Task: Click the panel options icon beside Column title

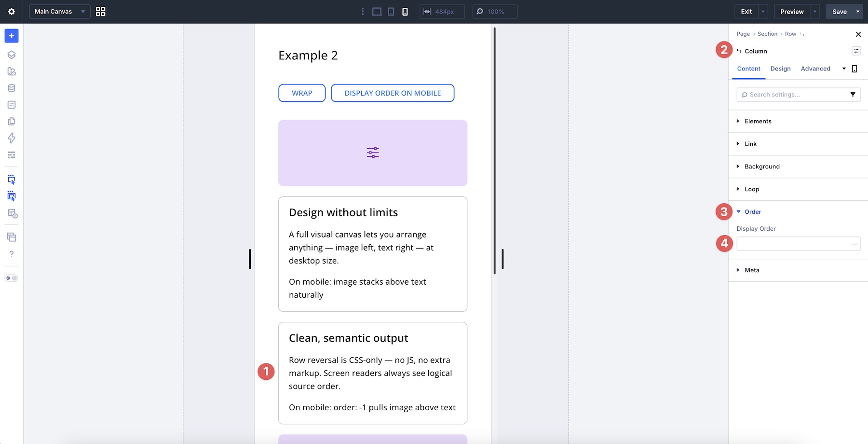Action: point(856,51)
